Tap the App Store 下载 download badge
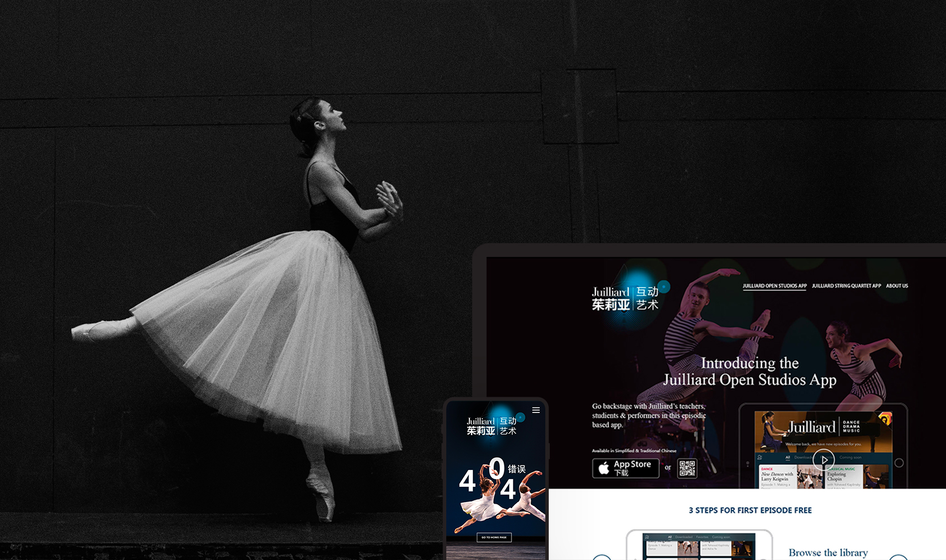946x560 pixels. point(626,468)
